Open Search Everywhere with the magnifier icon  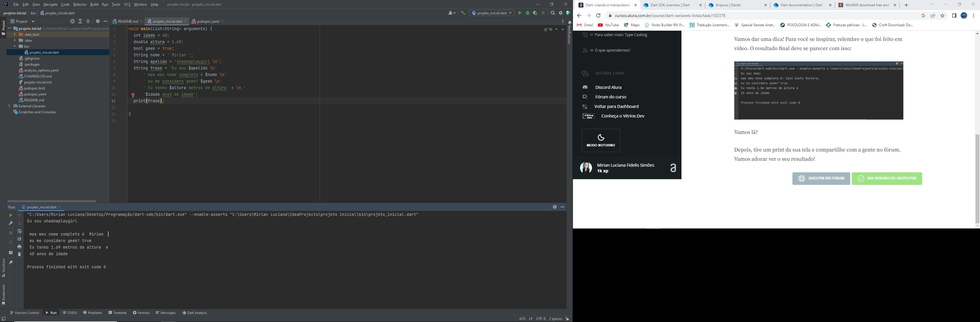click(x=553, y=13)
